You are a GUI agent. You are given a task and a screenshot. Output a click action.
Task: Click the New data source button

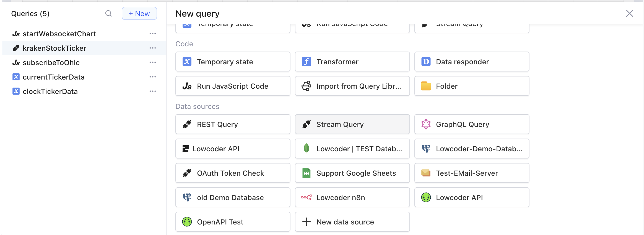pyautogui.click(x=352, y=222)
